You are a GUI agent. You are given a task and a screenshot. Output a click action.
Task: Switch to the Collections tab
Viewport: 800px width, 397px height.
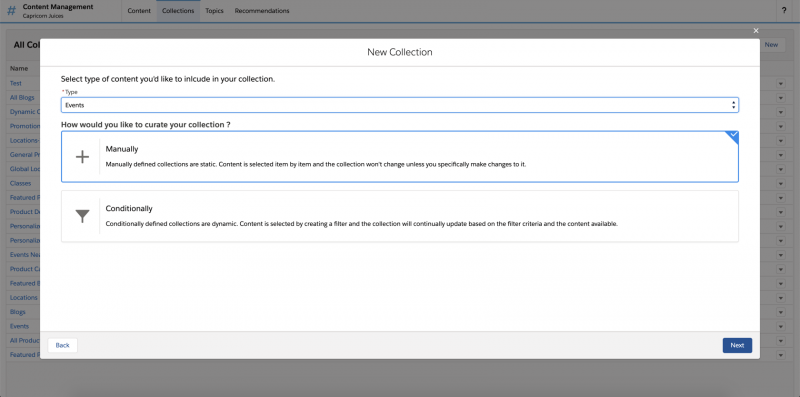pos(178,11)
